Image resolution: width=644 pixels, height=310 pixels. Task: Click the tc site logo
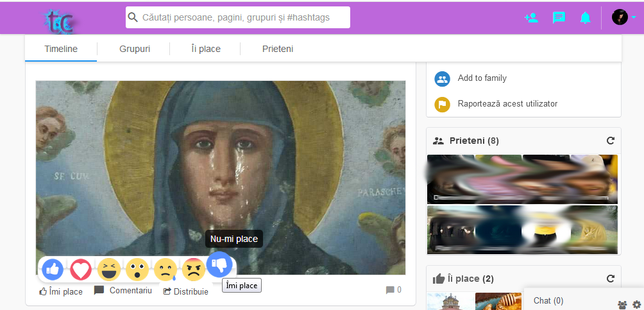tap(59, 21)
